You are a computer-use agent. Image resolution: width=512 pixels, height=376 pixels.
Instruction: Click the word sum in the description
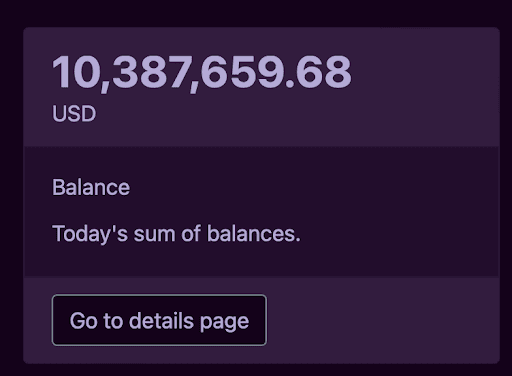[154, 235]
